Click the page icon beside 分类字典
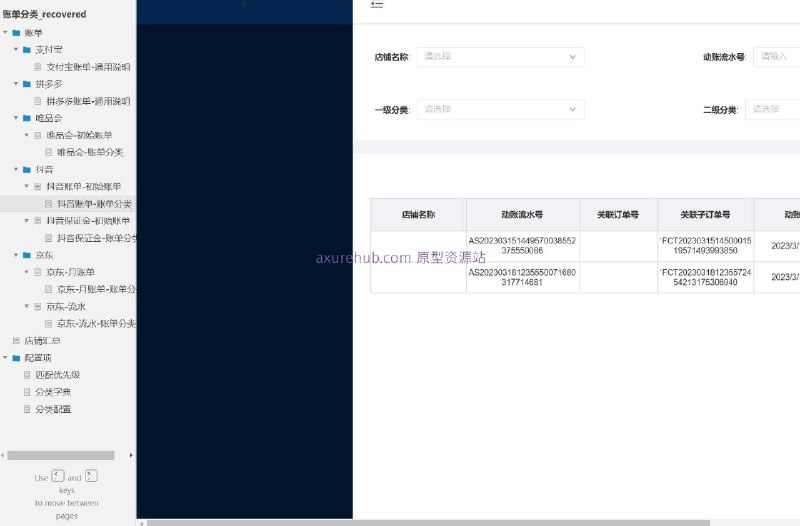800x526 pixels. [27, 392]
